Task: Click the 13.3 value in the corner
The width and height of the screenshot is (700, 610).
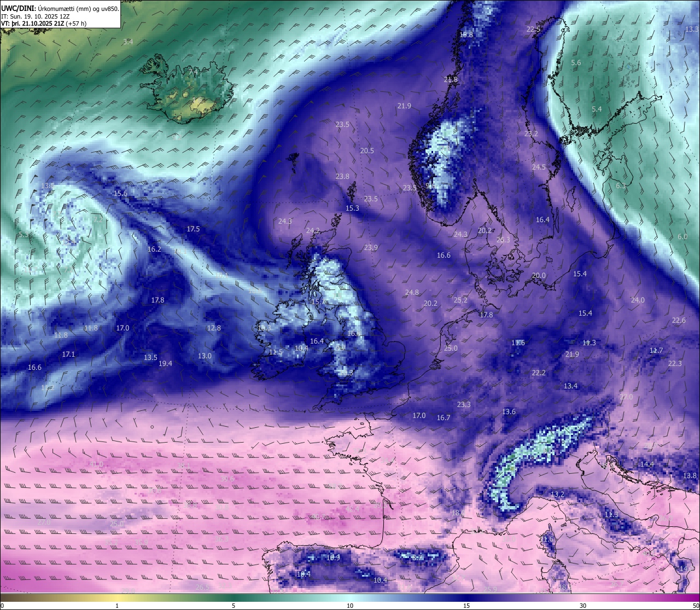Action: 692,29
